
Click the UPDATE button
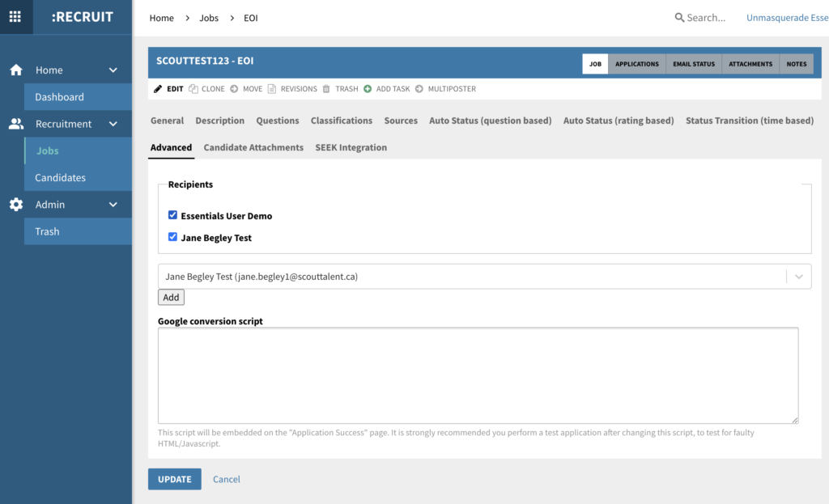point(175,479)
